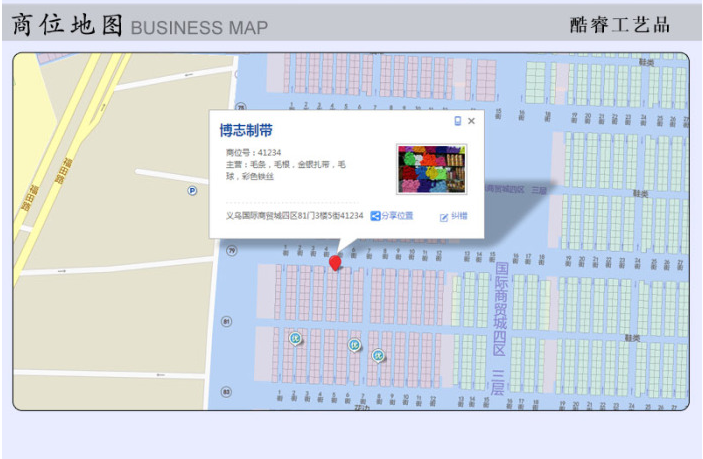703x459 pixels.
Task: Open the colorful yarn product thumbnail
Action: coord(431,168)
